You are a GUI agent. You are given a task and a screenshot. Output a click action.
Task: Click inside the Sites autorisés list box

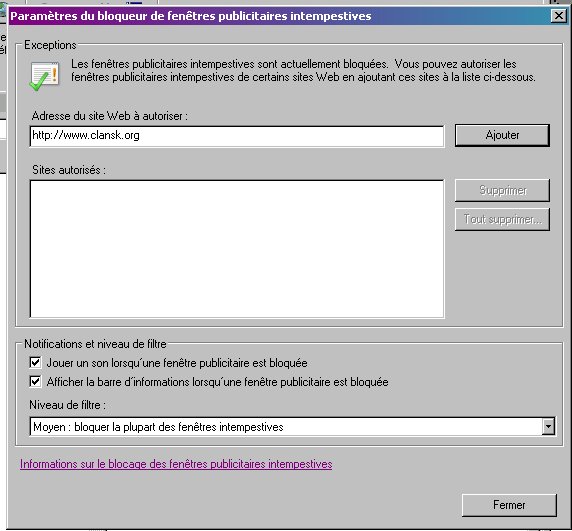click(237, 249)
